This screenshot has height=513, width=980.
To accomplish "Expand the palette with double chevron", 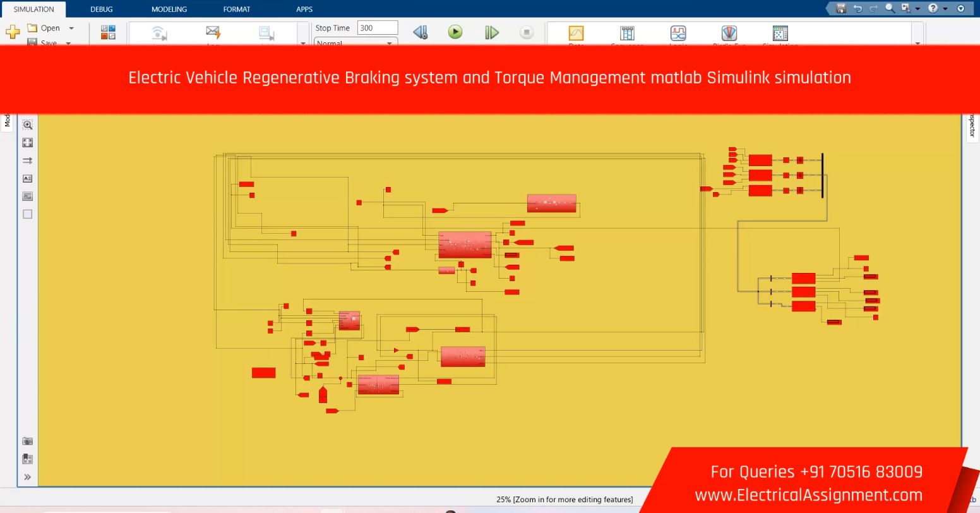I will [x=27, y=477].
